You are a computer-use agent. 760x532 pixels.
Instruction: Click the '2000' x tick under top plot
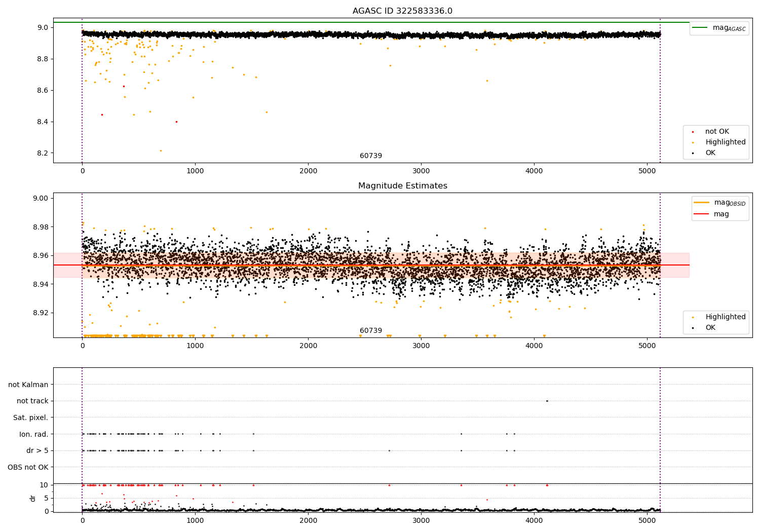tap(308, 171)
